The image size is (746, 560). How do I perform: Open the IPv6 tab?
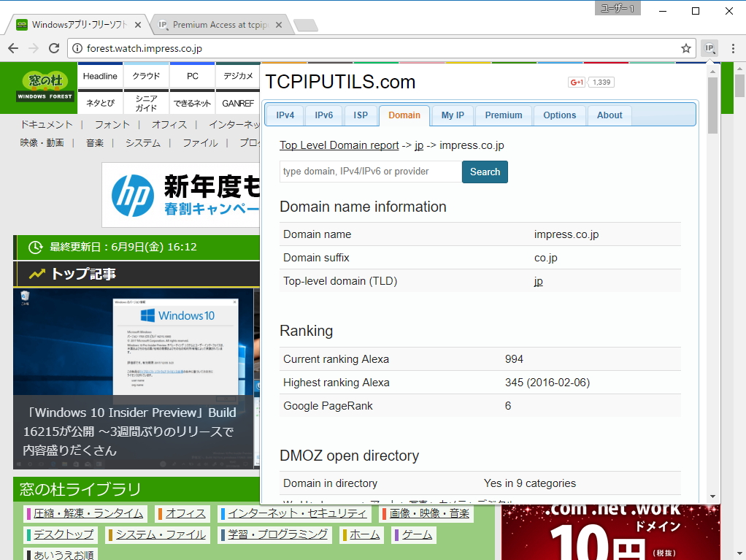[x=323, y=115]
